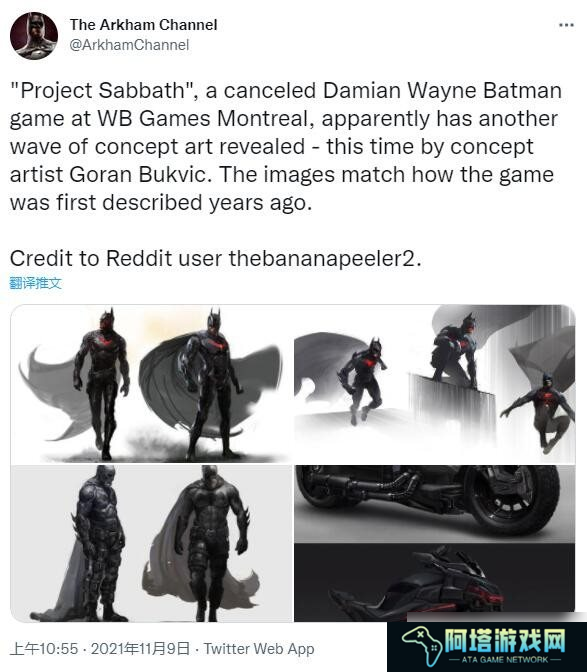The width and height of the screenshot is (587, 672).
Task: Open the leaping Batman poses concept image
Action: tap(434, 384)
